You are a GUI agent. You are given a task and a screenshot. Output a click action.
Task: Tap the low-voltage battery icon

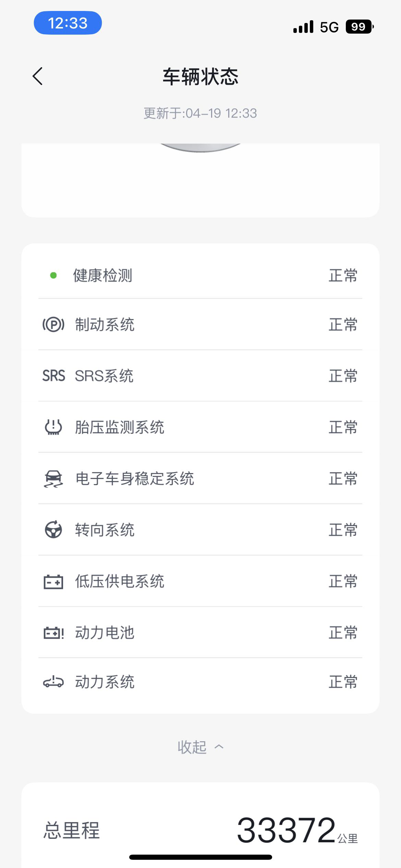[x=53, y=581]
